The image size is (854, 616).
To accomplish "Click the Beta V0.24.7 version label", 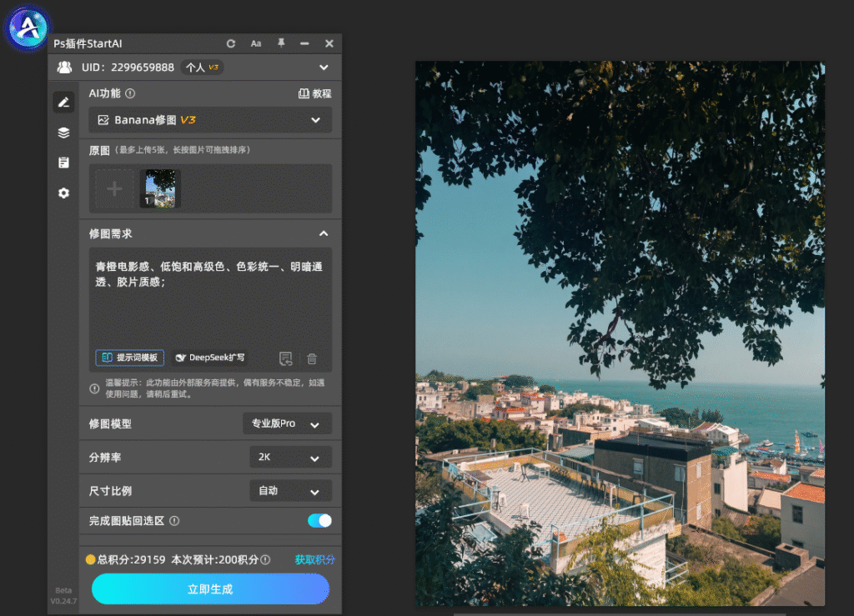I will 63,596.
